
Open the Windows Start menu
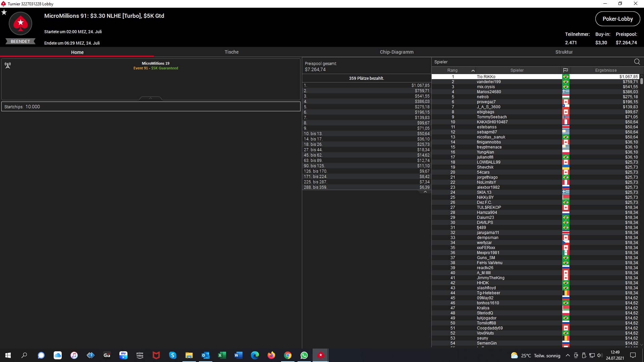(x=8, y=355)
